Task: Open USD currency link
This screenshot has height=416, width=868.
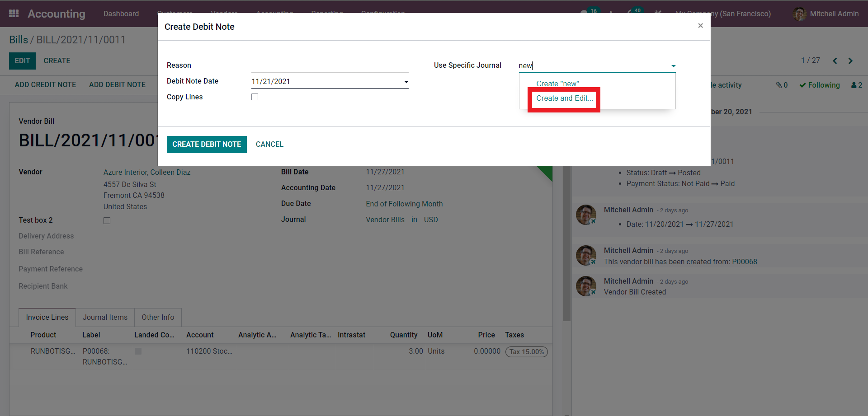Action: tap(431, 220)
